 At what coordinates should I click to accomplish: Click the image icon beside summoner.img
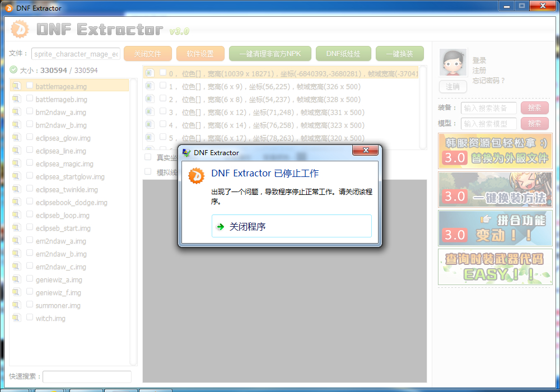tap(16, 305)
